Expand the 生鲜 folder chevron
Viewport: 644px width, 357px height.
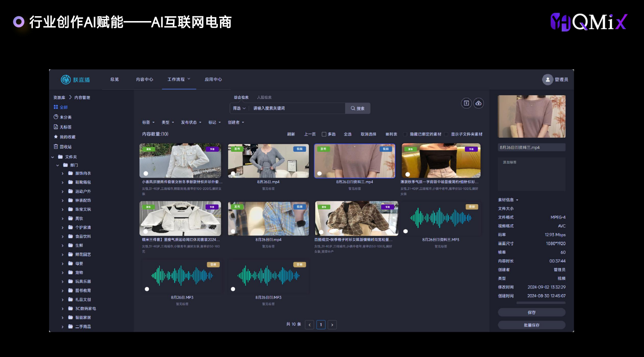[x=62, y=246]
